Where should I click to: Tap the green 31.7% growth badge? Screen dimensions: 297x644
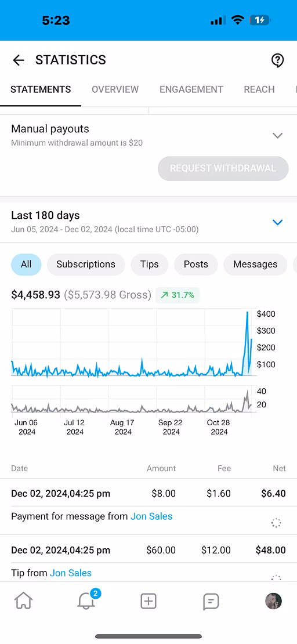point(178,295)
